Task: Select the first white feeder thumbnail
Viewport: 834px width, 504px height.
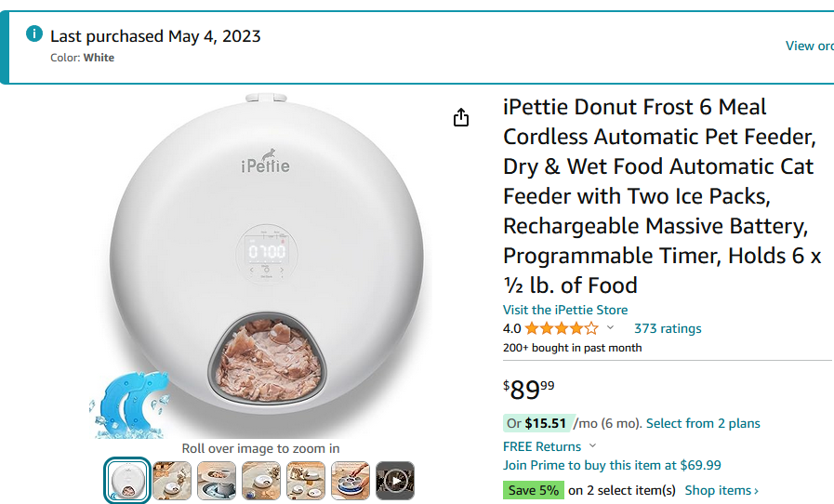Action: (126, 481)
